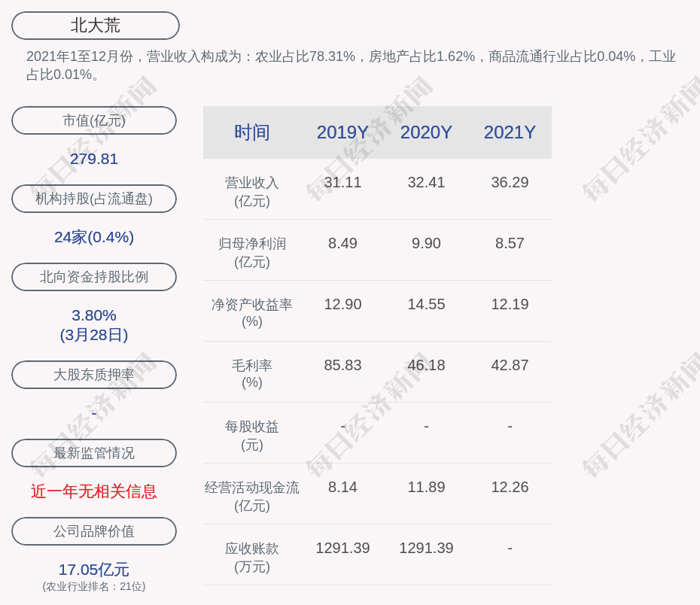Select the 最新监管情况 label pill
The image size is (700, 605).
(94, 453)
